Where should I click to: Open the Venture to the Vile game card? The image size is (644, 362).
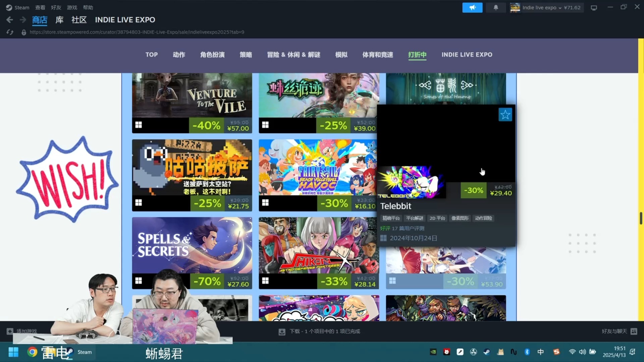click(x=192, y=103)
